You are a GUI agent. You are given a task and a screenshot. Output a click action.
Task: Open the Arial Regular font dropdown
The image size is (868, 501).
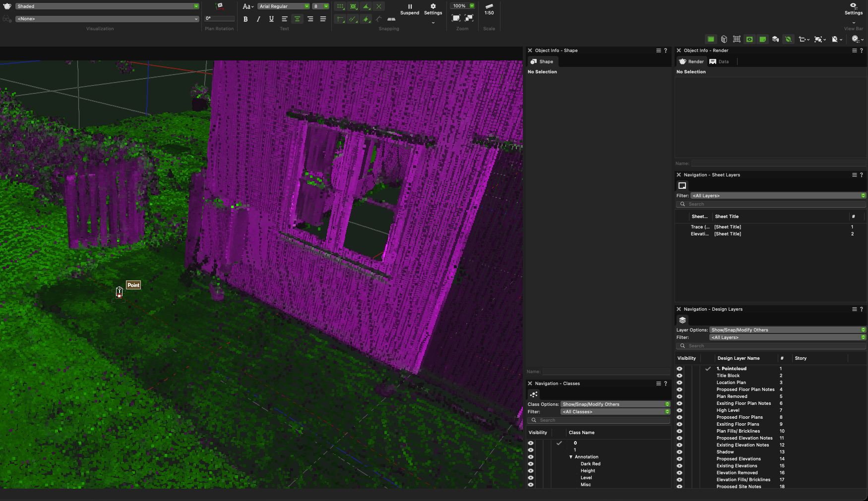(284, 6)
